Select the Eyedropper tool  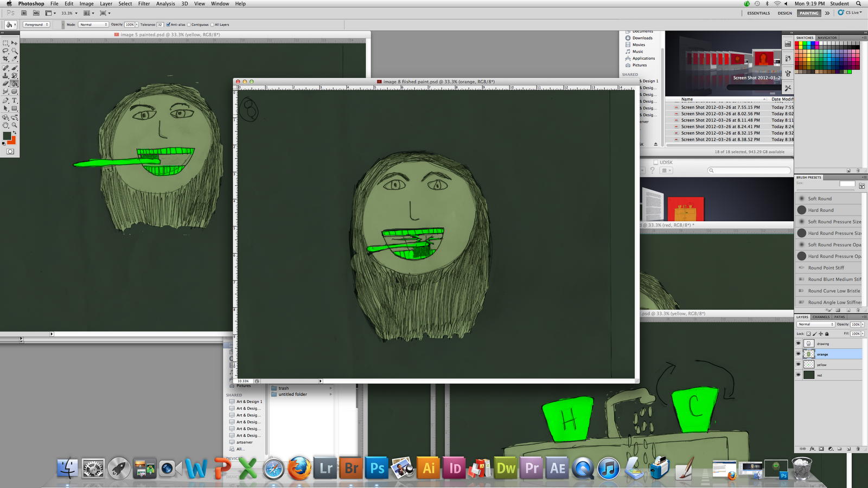tap(15, 59)
